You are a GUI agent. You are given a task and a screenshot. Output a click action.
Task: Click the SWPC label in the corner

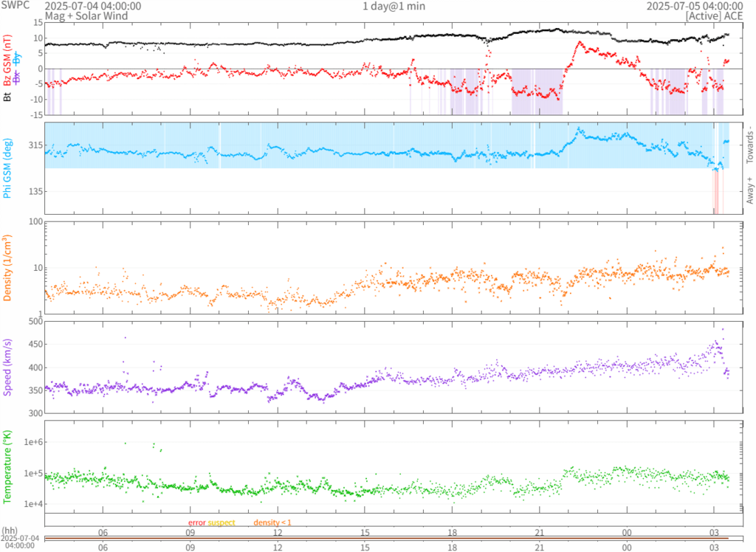pos(15,6)
